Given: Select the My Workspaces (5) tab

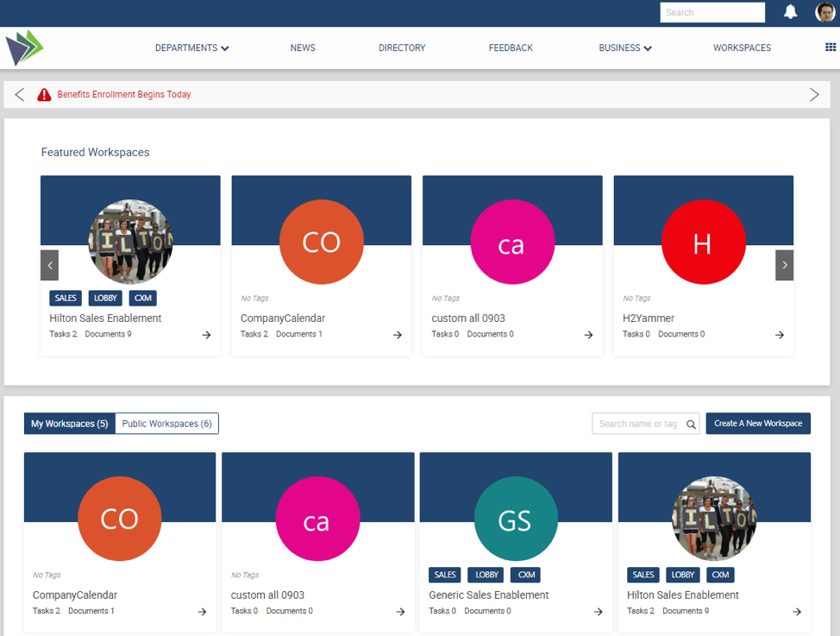Looking at the screenshot, I should tap(69, 424).
